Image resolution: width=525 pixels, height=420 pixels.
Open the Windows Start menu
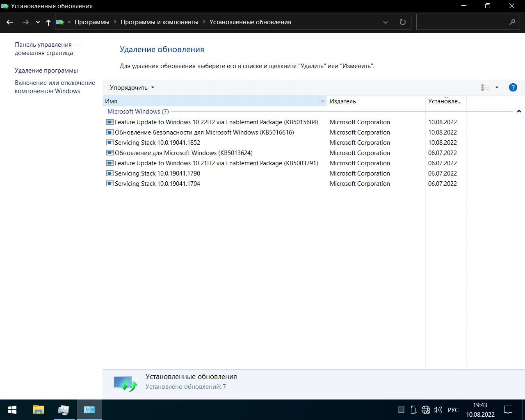12,410
